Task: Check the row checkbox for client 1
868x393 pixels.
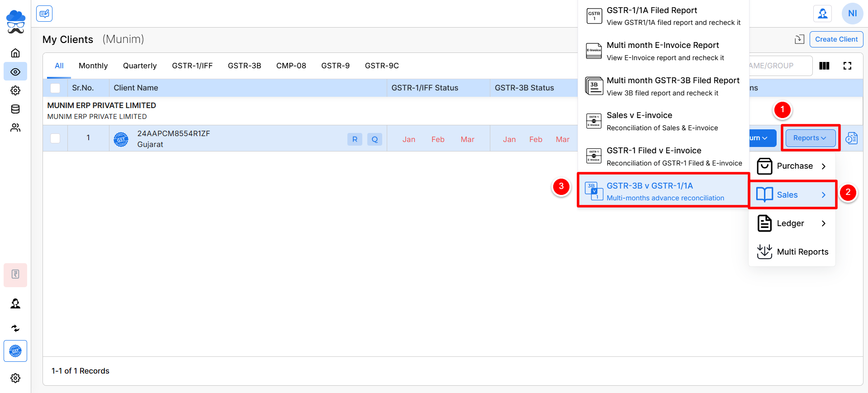Action: coord(55,138)
